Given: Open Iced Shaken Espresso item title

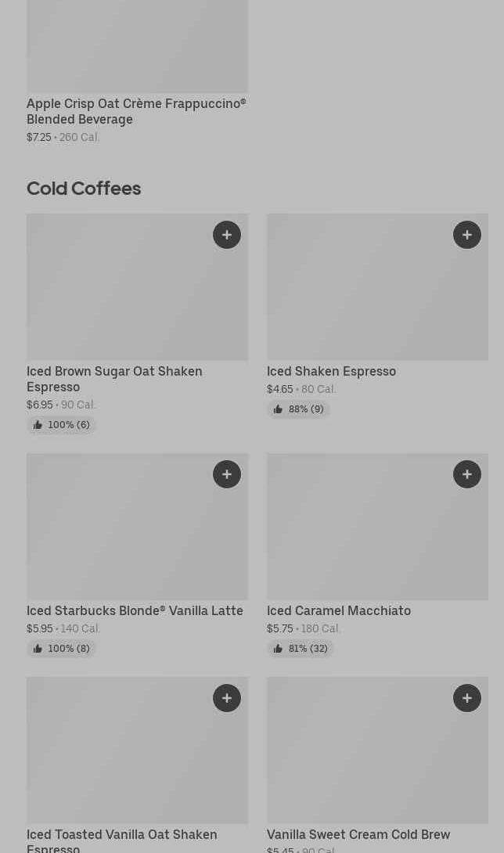Looking at the screenshot, I should pos(331,372).
